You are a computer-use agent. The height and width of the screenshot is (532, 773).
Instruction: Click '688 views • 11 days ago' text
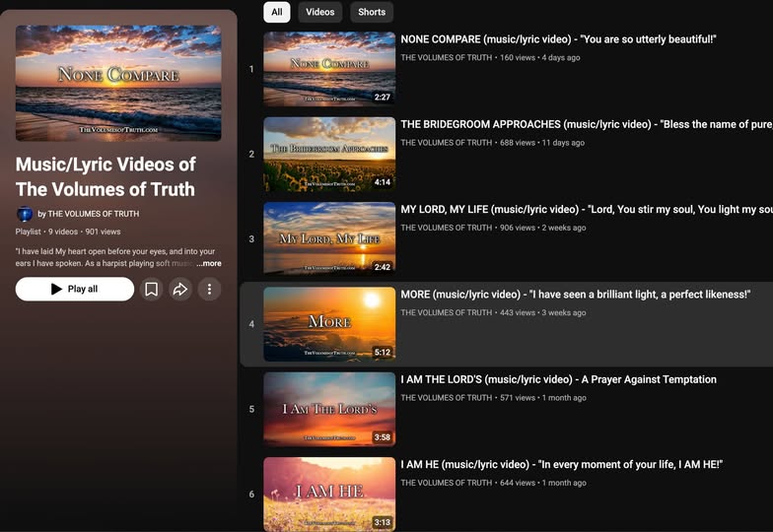click(x=542, y=143)
